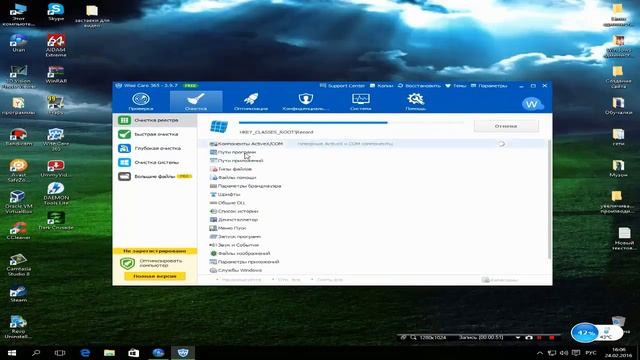640x360 pixels.
Task: Click the taskbar search magnifier
Action: pyautogui.click(x=36, y=353)
